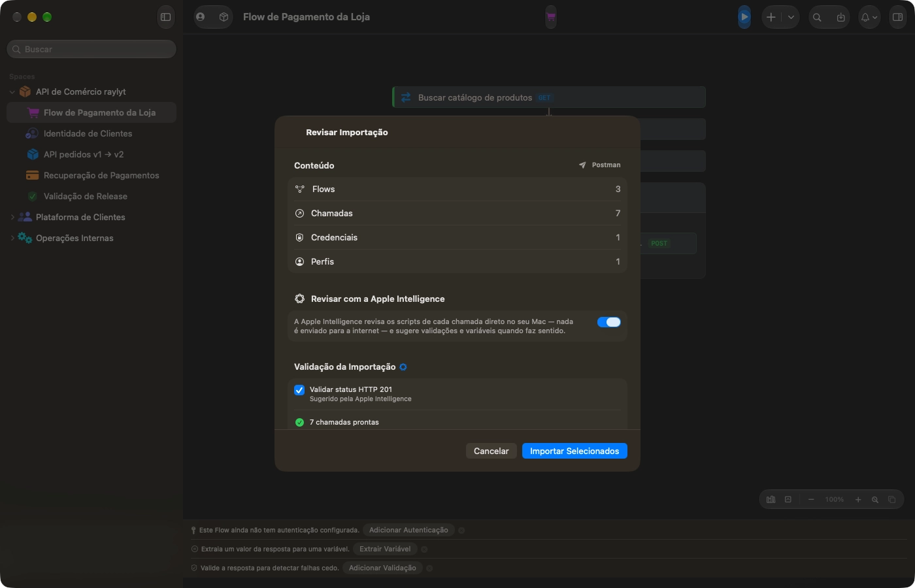
Task: Toggle the left sidebar icon
Action: point(166,17)
